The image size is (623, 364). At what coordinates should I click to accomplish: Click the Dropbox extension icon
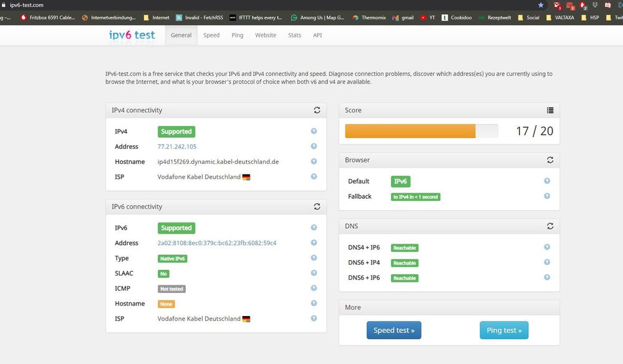595,5
